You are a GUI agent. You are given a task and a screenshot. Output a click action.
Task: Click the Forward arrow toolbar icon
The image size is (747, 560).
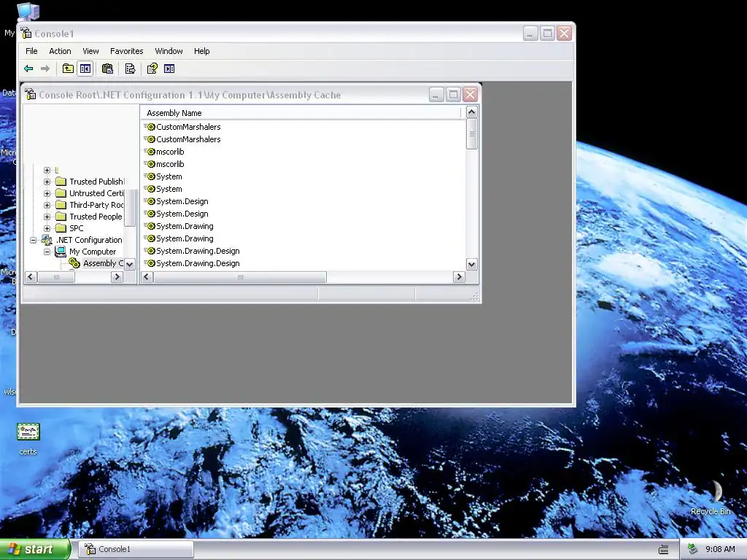(x=45, y=69)
